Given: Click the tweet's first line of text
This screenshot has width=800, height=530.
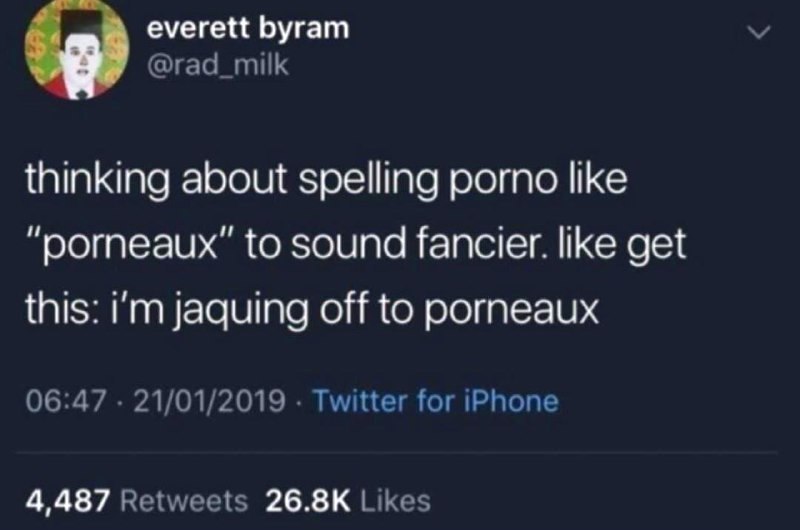Looking at the screenshot, I should (x=327, y=180).
